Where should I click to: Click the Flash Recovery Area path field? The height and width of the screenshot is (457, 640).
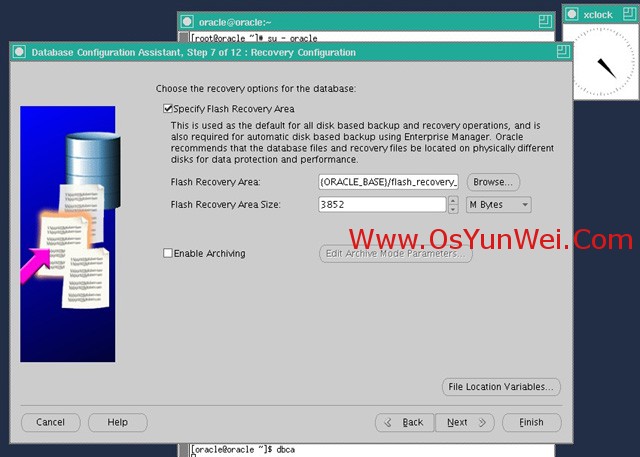coord(388,182)
